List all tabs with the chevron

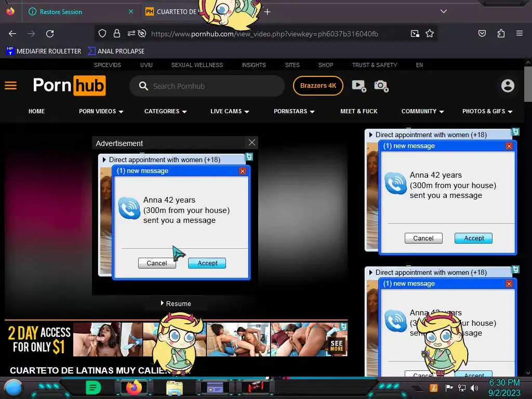tap(444, 11)
